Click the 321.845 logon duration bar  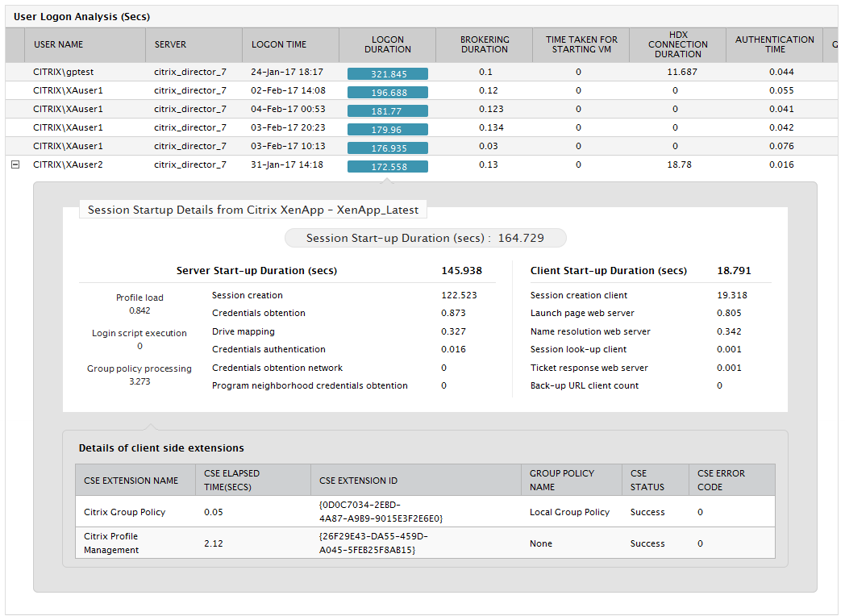click(388, 74)
